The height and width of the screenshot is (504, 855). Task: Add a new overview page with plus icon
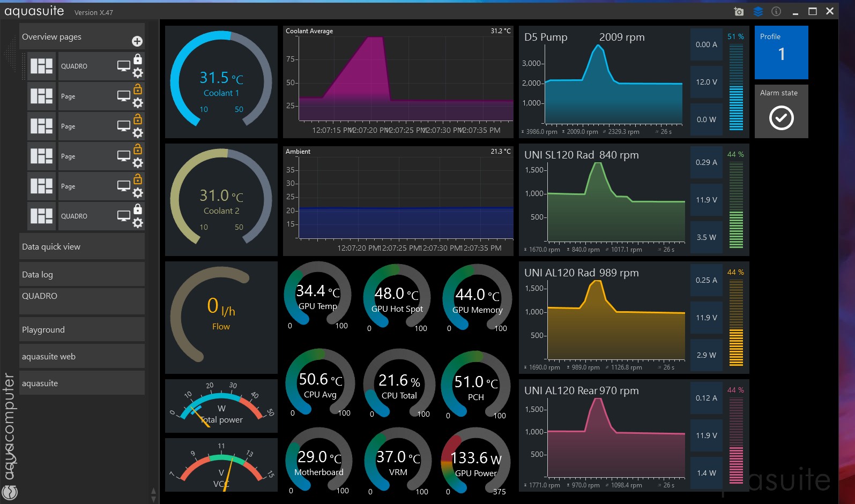[x=137, y=41]
